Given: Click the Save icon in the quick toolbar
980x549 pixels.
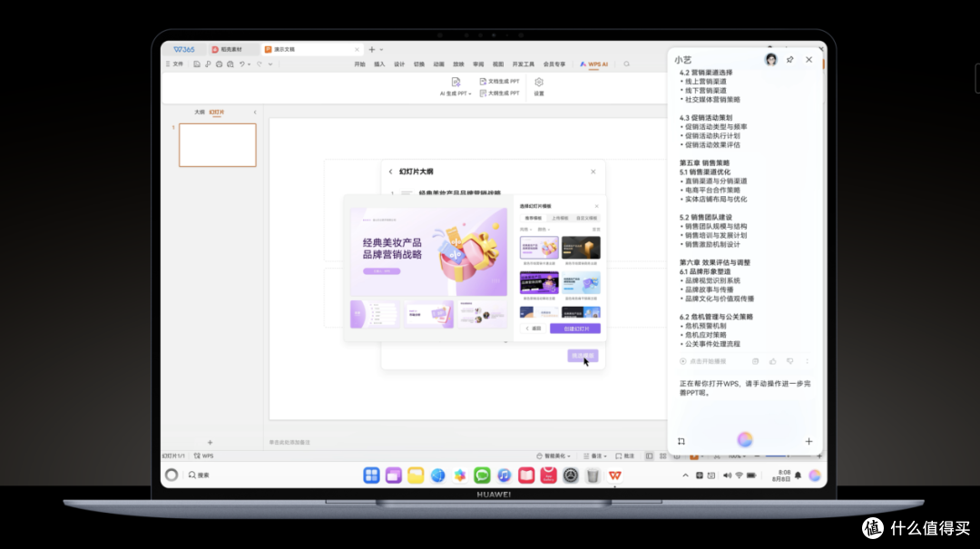Looking at the screenshot, I should coord(196,64).
